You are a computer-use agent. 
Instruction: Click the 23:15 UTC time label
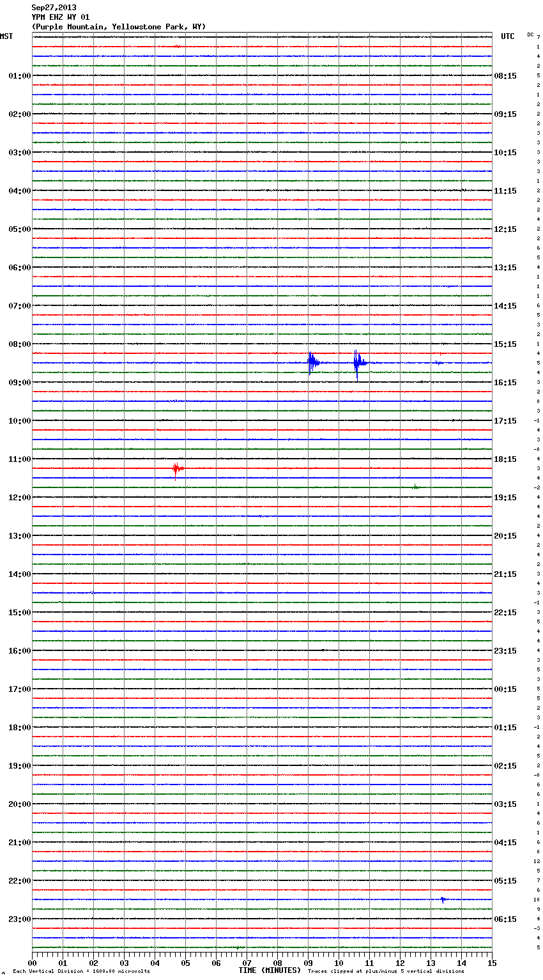pyautogui.click(x=505, y=651)
